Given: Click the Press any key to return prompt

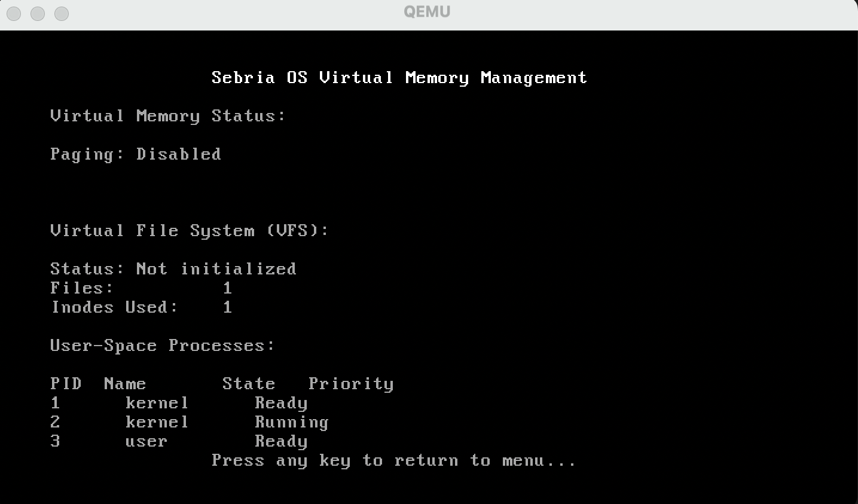Looking at the screenshot, I should [x=394, y=460].
